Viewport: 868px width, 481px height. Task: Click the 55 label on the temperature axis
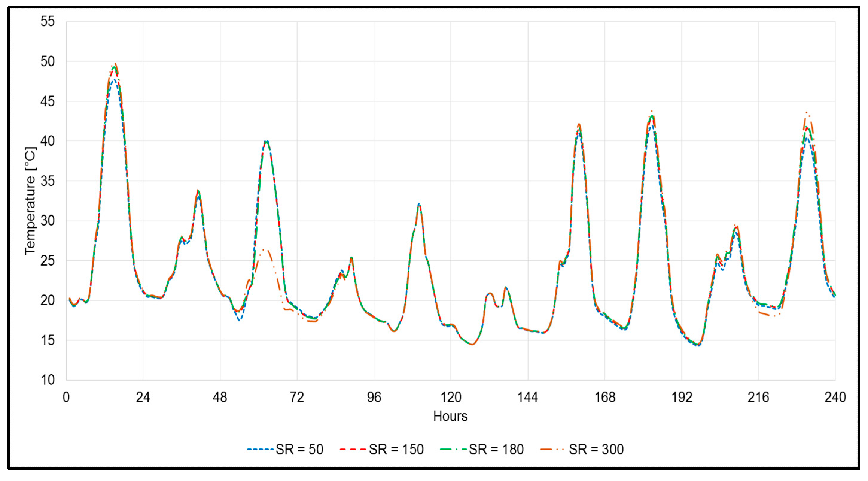tap(47, 22)
